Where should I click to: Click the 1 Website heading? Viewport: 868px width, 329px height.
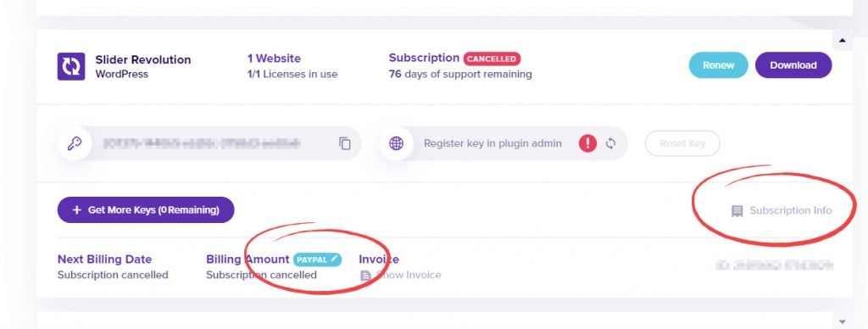(x=274, y=59)
